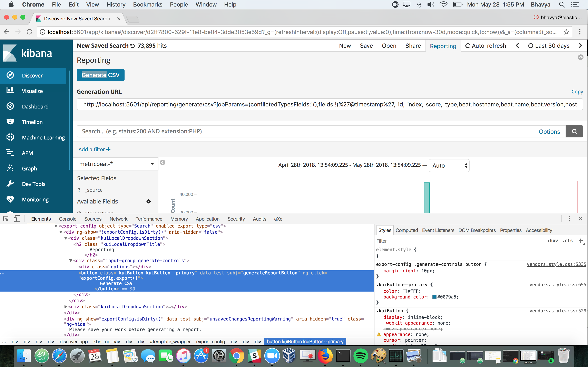Toggle the .cls class editor in DevTools
This screenshot has width=588, height=367.
(568, 241)
